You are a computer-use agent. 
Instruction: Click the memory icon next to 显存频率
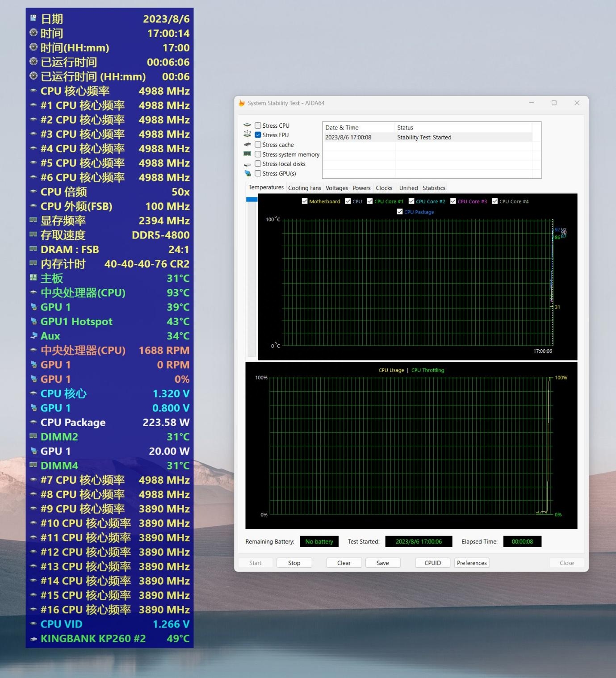(33, 220)
